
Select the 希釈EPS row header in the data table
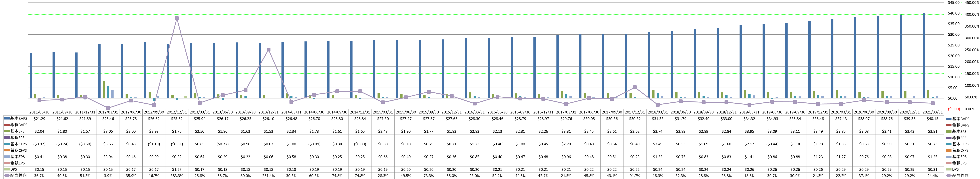pyautogui.click(x=16, y=163)
